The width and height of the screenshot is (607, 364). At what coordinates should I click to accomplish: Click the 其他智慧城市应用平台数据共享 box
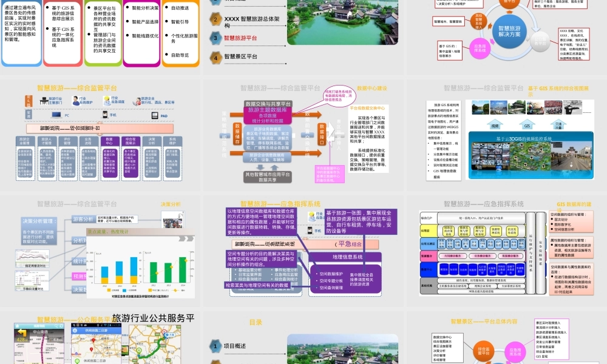268,177
